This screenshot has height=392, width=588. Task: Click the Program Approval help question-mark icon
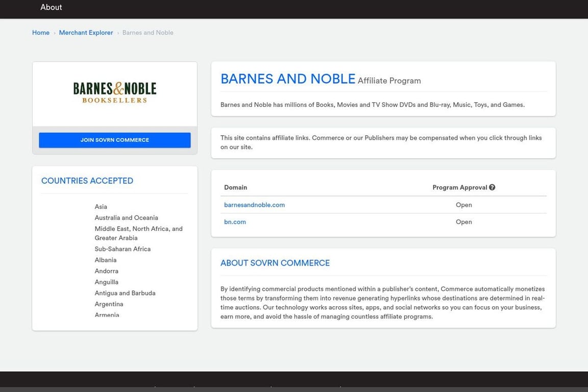[492, 187]
